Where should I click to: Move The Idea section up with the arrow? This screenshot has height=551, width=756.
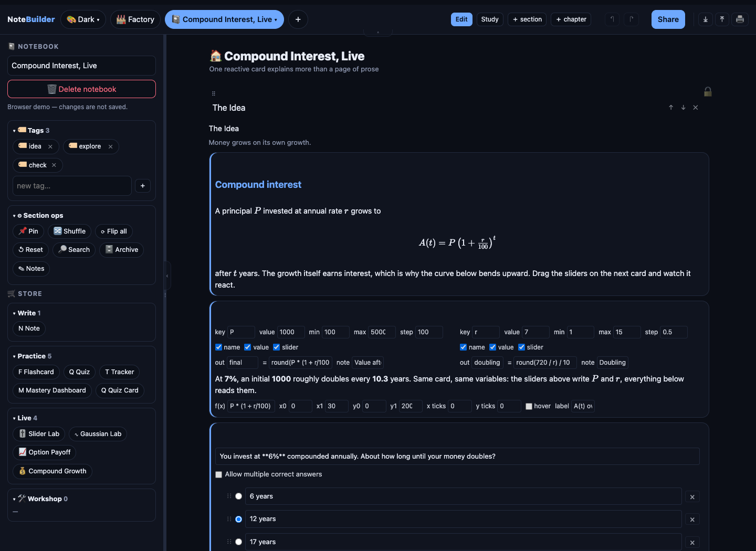click(x=671, y=108)
